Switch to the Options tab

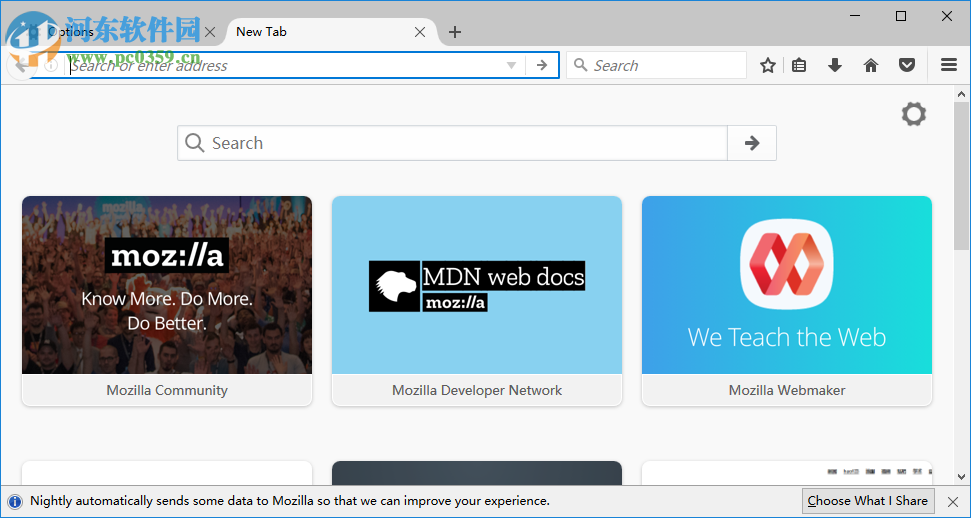click(118, 32)
